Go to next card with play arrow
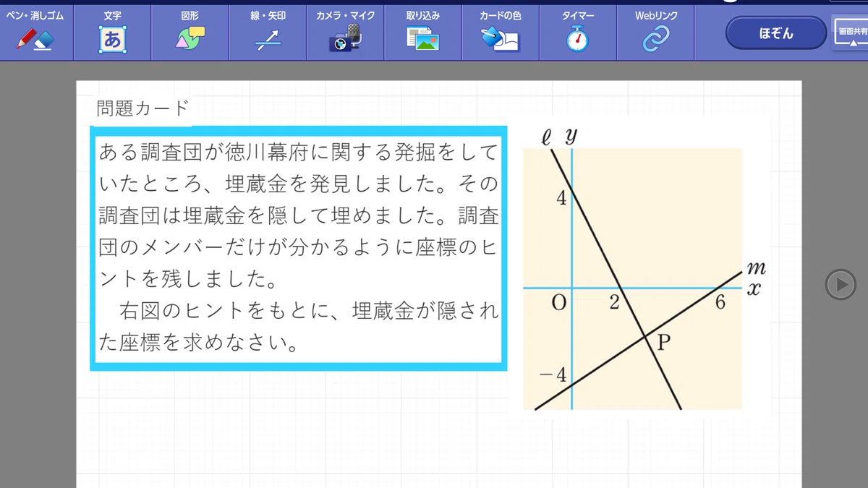 coord(841,284)
